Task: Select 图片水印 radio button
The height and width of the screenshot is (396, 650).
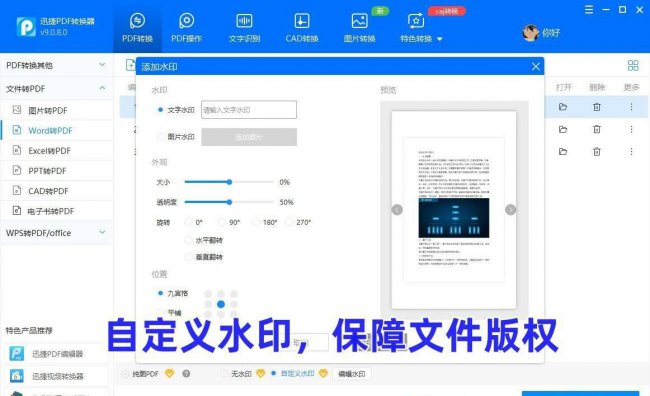Action: pos(160,136)
